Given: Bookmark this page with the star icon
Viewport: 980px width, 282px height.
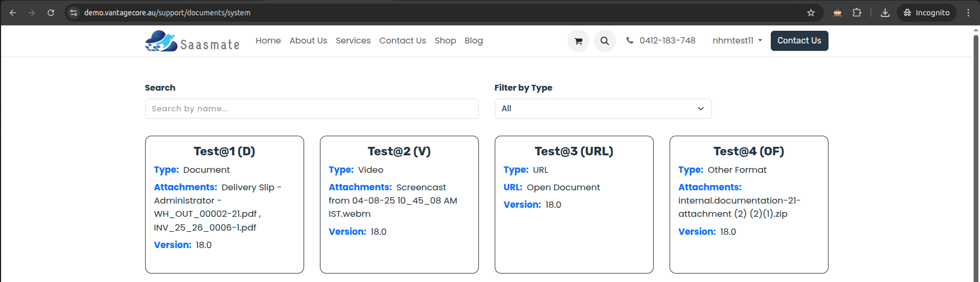Looking at the screenshot, I should [x=810, y=13].
